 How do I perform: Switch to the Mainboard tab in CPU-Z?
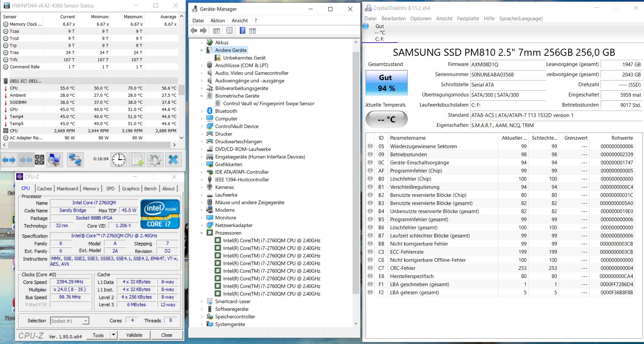point(67,189)
